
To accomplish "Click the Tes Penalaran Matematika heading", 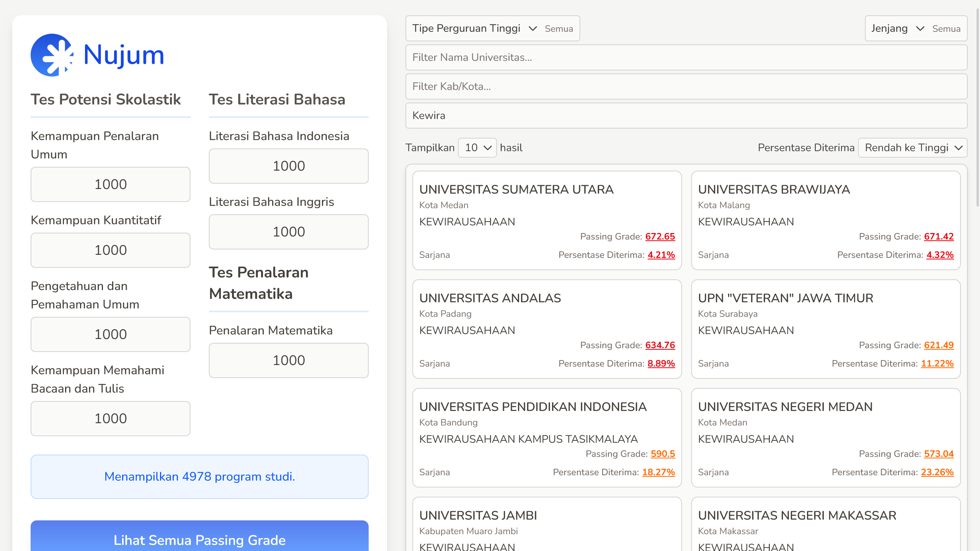I will tap(259, 283).
